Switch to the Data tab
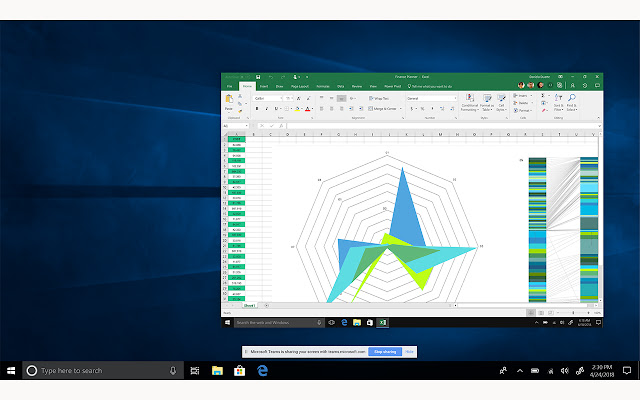 [x=340, y=87]
